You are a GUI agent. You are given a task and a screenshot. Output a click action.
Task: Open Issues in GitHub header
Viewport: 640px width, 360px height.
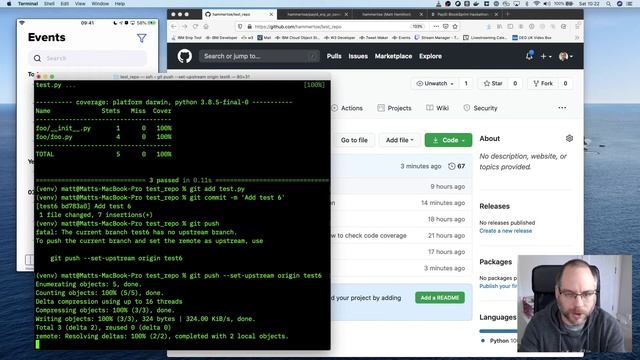pyautogui.click(x=358, y=56)
